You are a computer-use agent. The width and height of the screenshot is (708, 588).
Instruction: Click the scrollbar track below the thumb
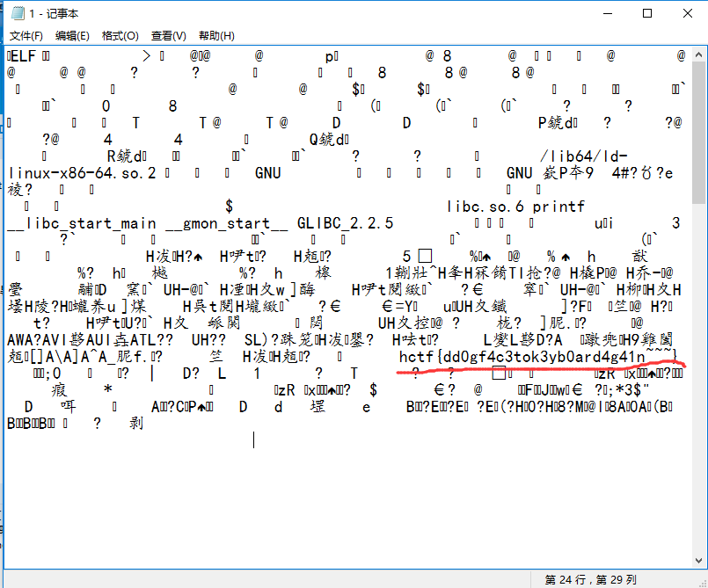(699, 396)
